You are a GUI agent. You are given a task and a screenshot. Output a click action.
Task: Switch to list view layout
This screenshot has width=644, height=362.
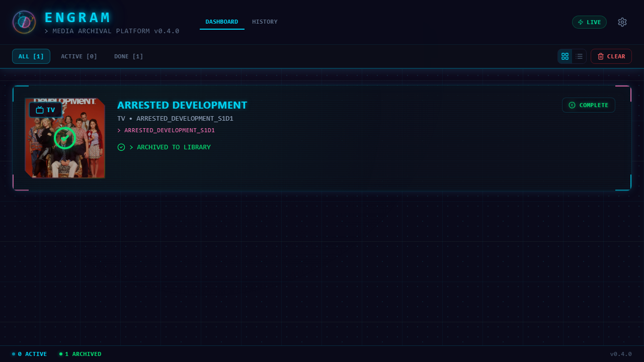pos(579,56)
